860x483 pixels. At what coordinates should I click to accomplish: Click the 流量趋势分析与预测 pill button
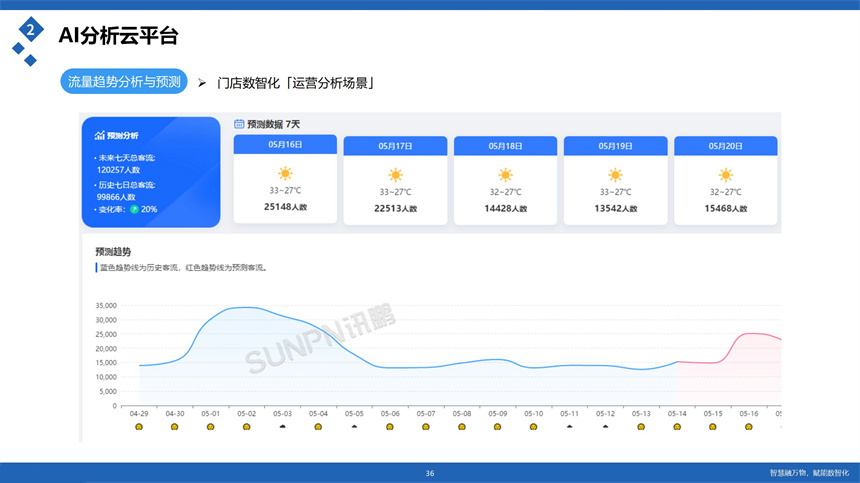pyautogui.click(x=124, y=82)
